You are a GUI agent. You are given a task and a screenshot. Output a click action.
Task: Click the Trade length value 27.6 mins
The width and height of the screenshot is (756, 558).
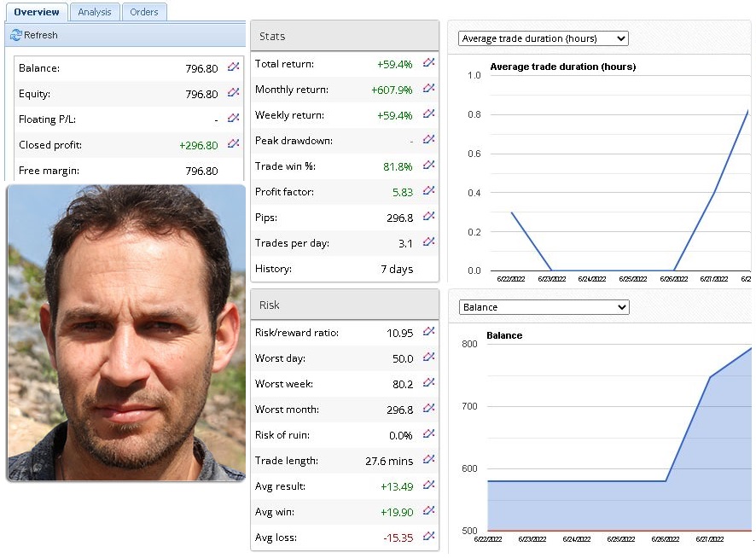click(x=389, y=461)
